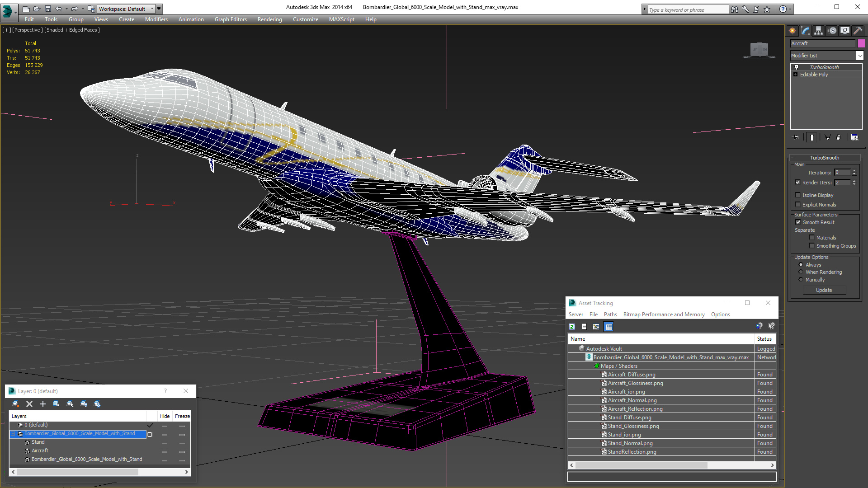Click the Pin Stack icon
The width and height of the screenshot is (868, 488).
pos(796,137)
